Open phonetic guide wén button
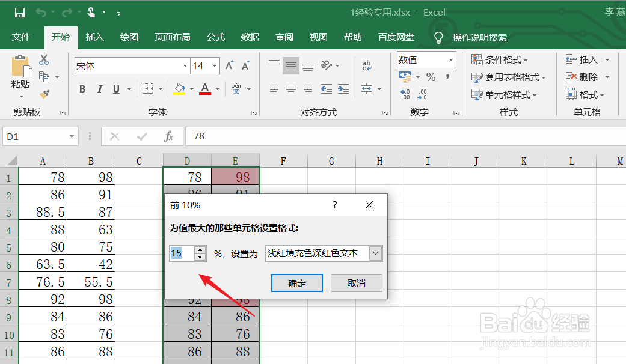626x364 pixels. click(x=236, y=89)
